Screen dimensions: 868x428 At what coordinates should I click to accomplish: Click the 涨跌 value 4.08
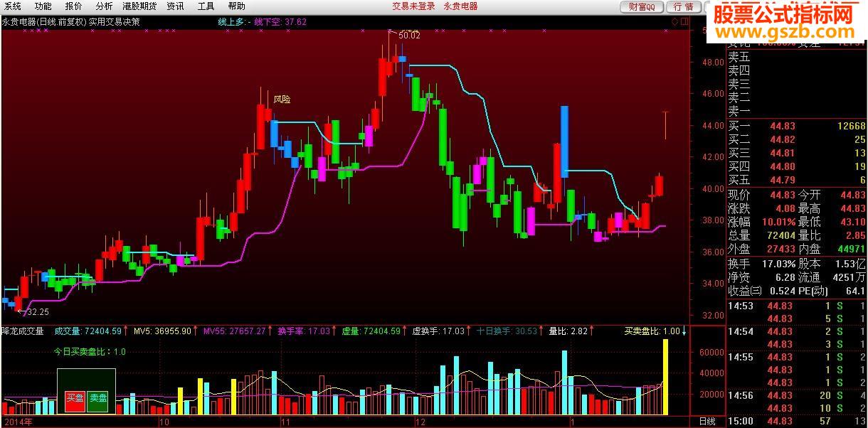click(785, 208)
